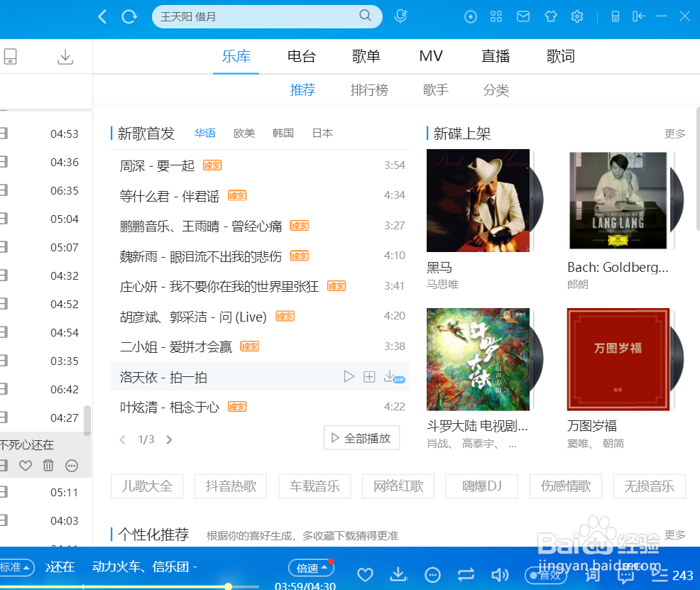This screenshot has width=700, height=590.
Task: Open the play queue showing 243 songs
Action: click(672, 575)
